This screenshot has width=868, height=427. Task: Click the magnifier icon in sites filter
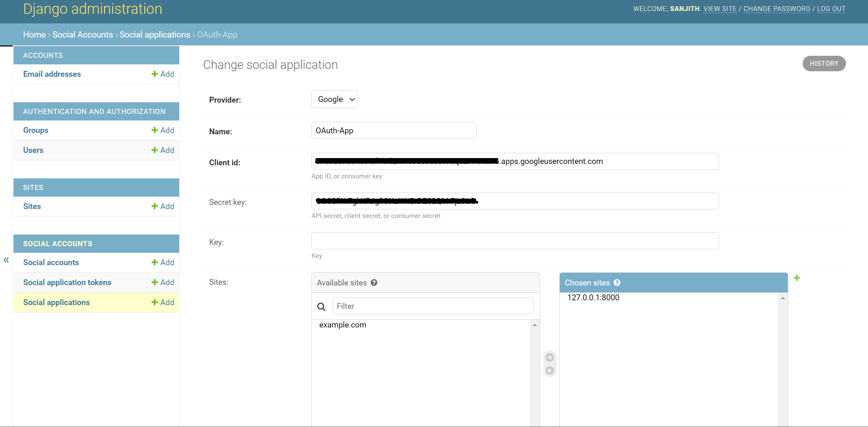click(321, 306)
